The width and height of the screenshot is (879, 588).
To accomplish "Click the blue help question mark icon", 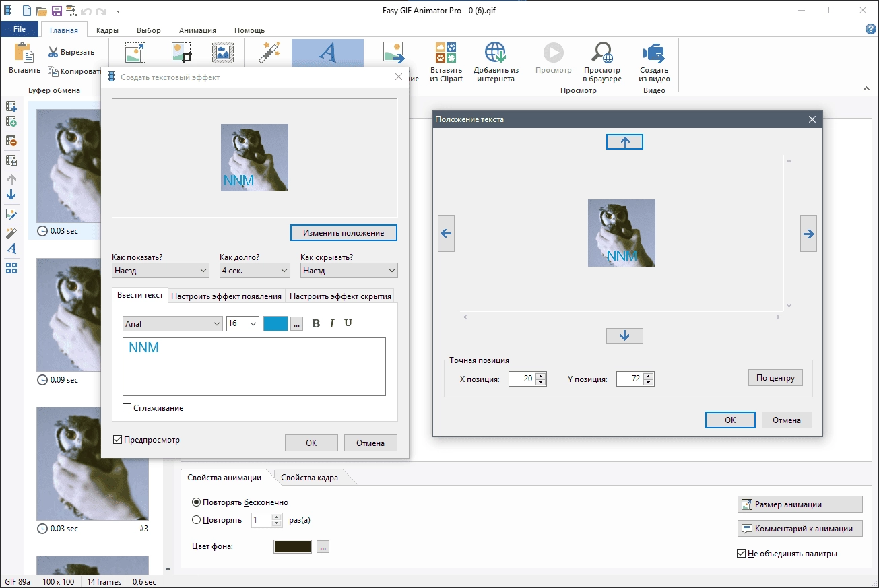I will click(870, 30).
